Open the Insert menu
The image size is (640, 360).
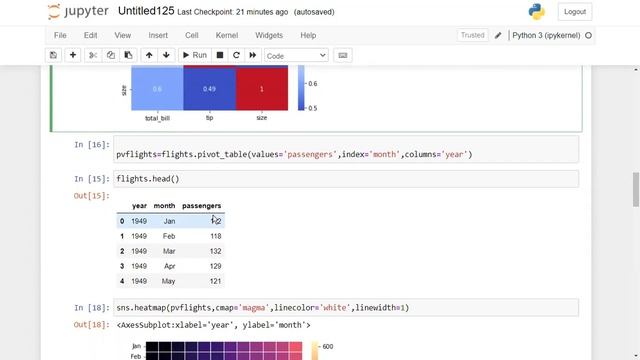pyautogui.click(x=158, y=36)
